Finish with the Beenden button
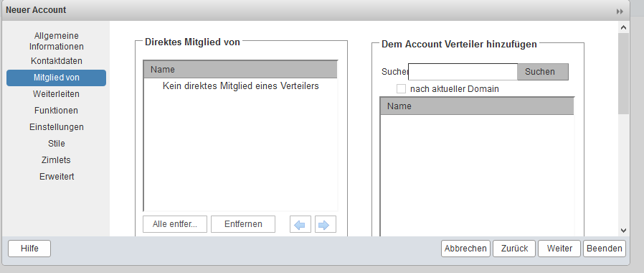The height and width of the screenshot is (273, 644). pyautogui.click(x=604, y=249)
